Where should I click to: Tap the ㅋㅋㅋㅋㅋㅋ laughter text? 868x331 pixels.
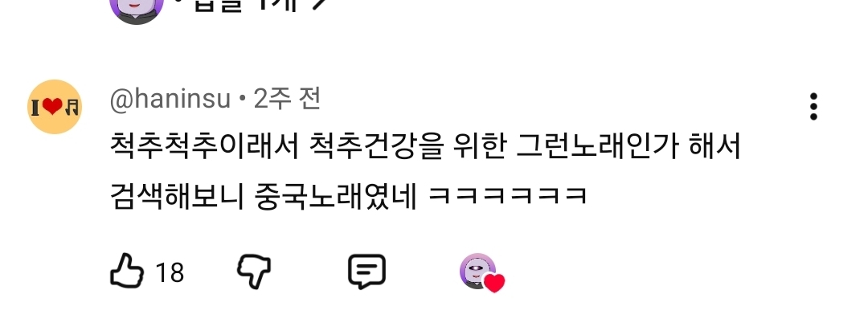[x=508, y=196]
